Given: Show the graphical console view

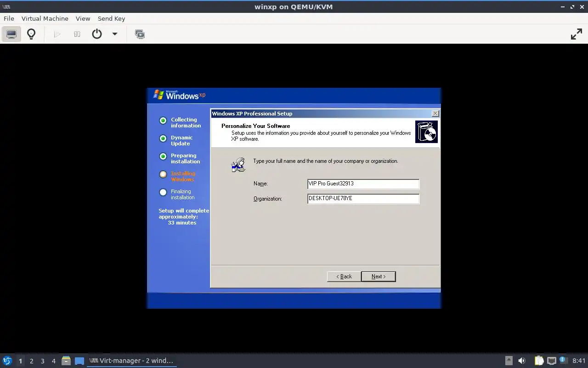Looking at the screenshot, I should coord(11,34).
